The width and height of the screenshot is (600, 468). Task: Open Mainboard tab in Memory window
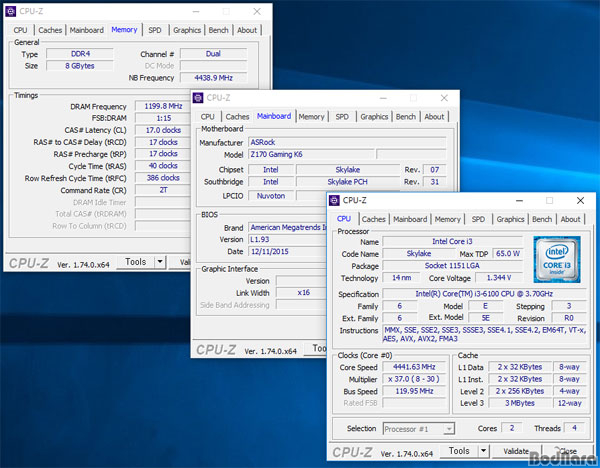(x=86, y=30)
